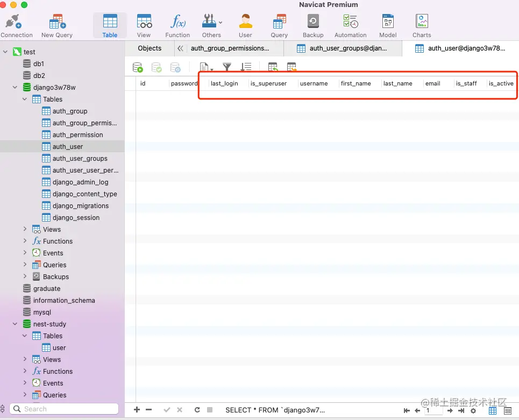Screen dimensions: 519x420
Task: Expand Functions under django3w78w
Action: (25, 241)
